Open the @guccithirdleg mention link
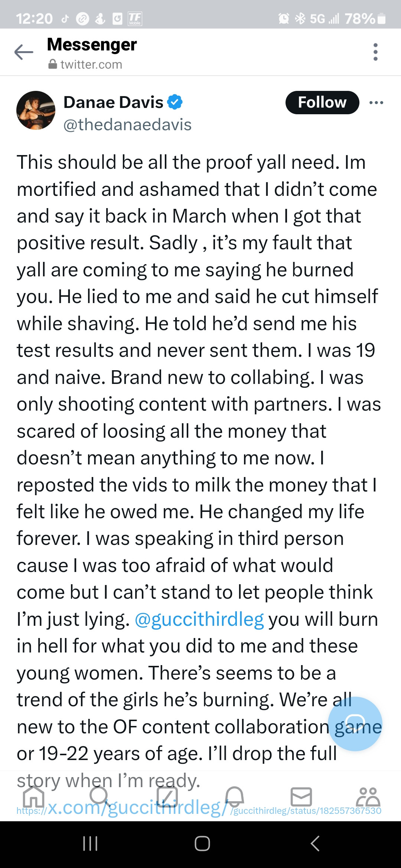 click(199, 619)
